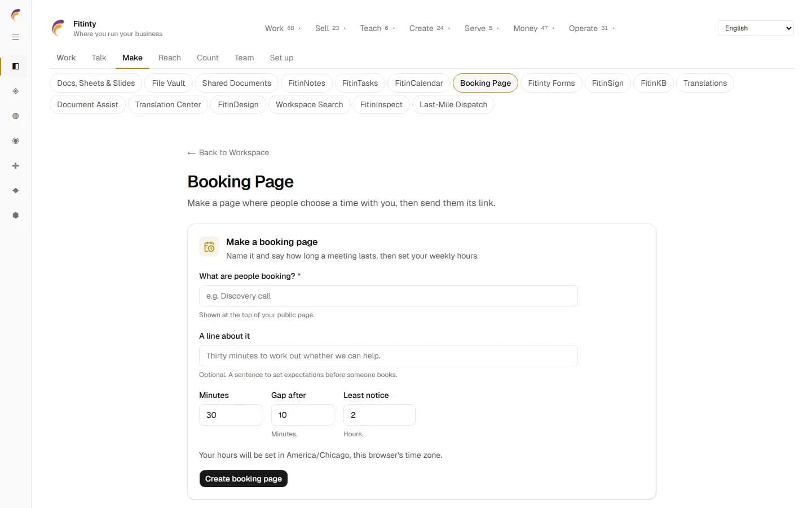Expand the Serve 5 top menu
Viewport: 812px width, 508px height.
(482, 28)
